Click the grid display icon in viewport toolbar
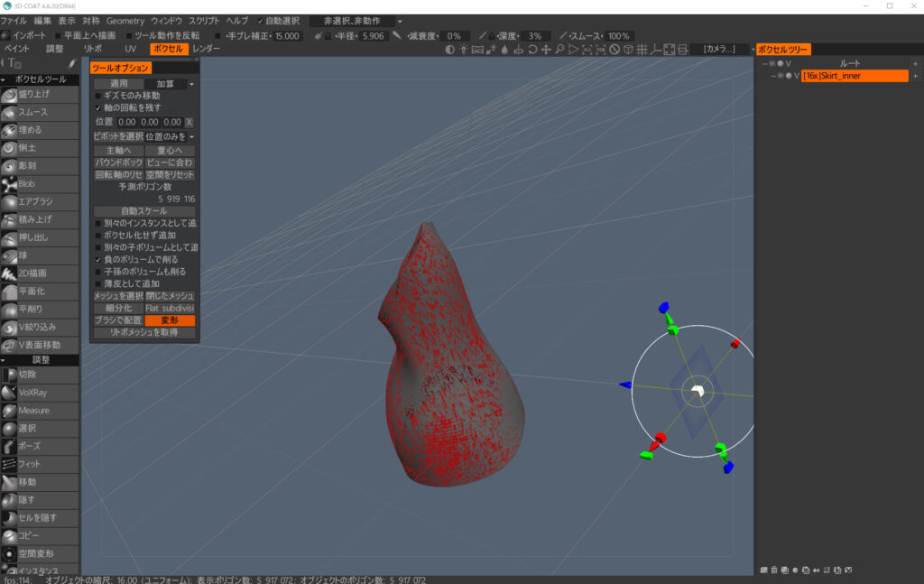Screen dimensions: 924x584 [642, 49]
